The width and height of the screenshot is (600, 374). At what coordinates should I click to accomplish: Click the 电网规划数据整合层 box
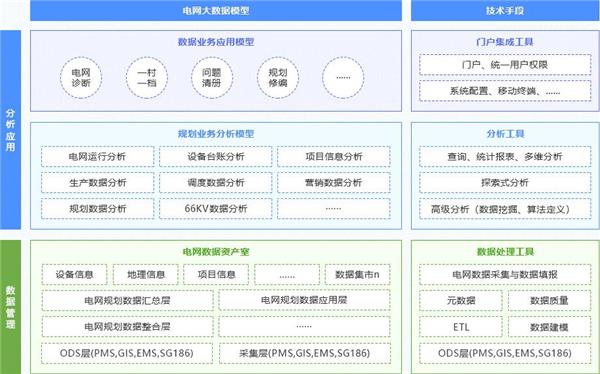point(127,327)
